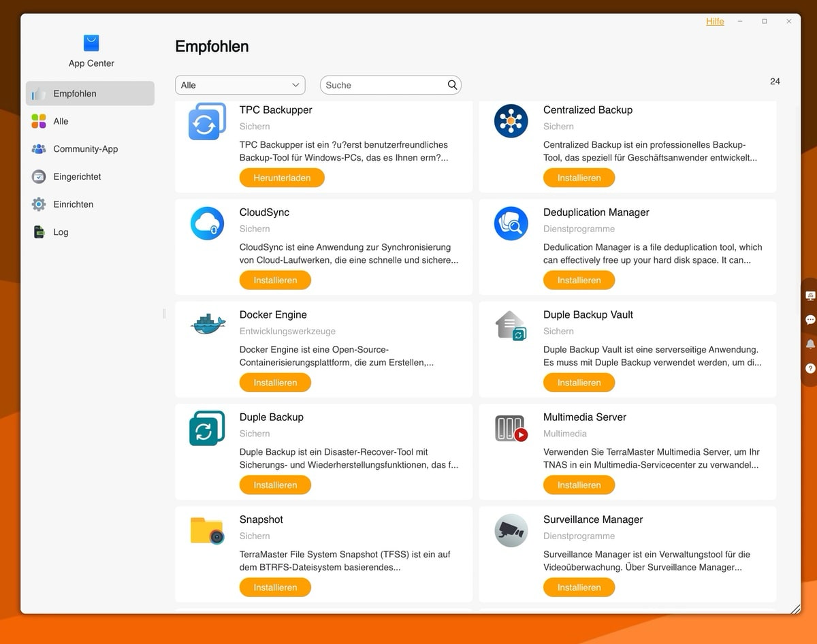Click the TPC Backupper app icon

[x=207, y=122]
